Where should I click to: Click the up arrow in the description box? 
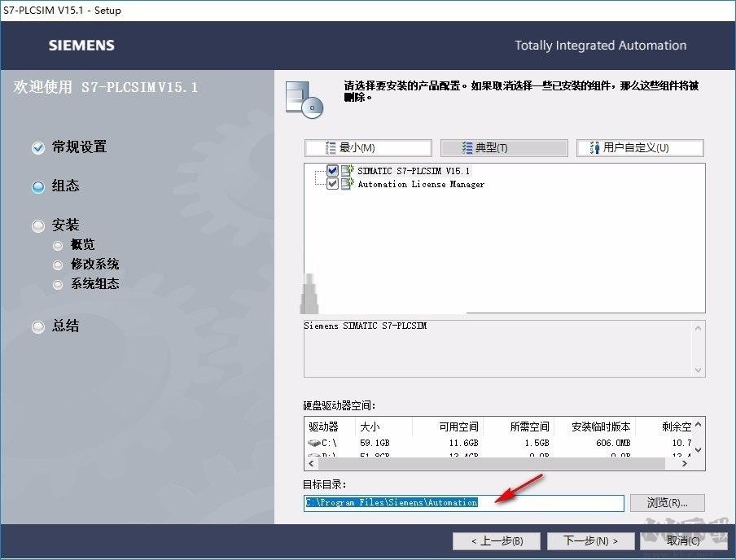tap(698, 328)
